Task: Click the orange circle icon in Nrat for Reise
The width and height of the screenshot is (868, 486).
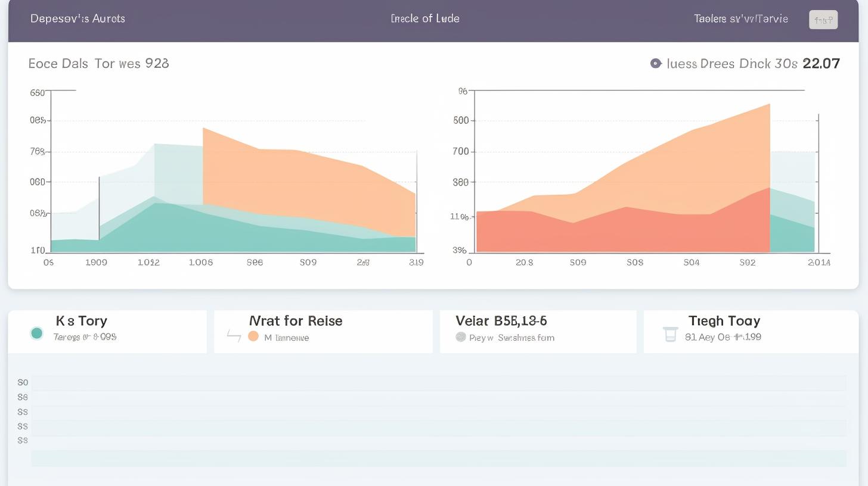Action: 253,337
